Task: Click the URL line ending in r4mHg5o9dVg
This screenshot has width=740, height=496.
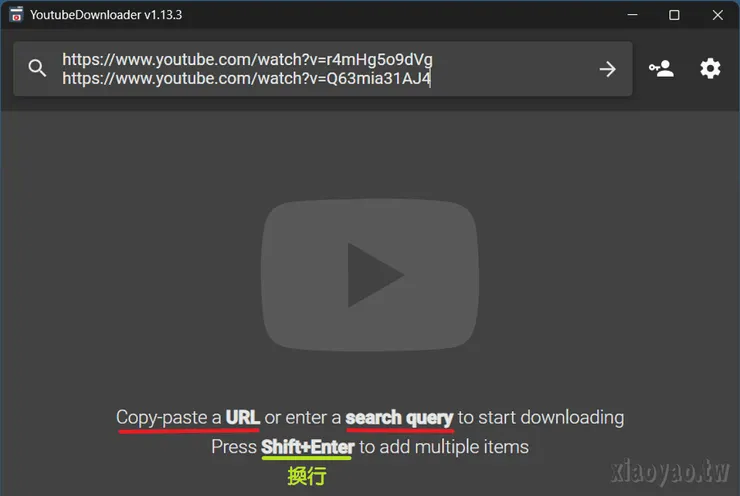Action: pos(247,59)
